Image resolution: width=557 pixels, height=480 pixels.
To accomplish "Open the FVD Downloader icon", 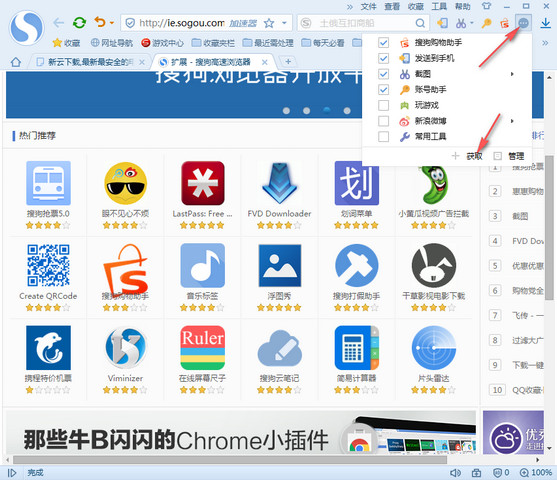I will (280, 183).
